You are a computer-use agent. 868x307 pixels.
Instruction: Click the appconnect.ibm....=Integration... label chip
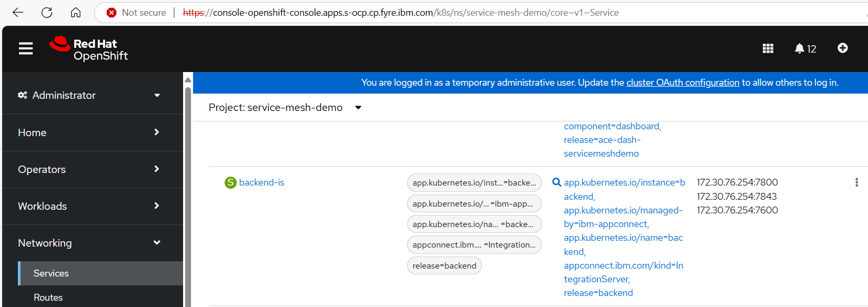[x=474, y=244]
